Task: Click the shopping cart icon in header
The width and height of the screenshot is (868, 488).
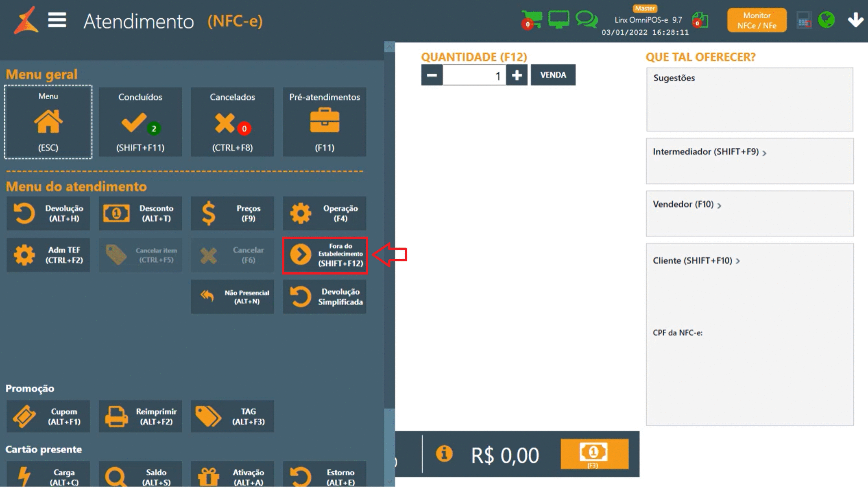Action: click(x=532, y=19)
